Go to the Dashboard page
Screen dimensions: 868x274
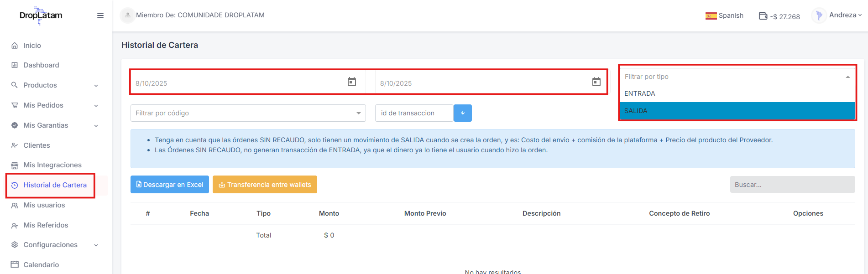[41, 65]
